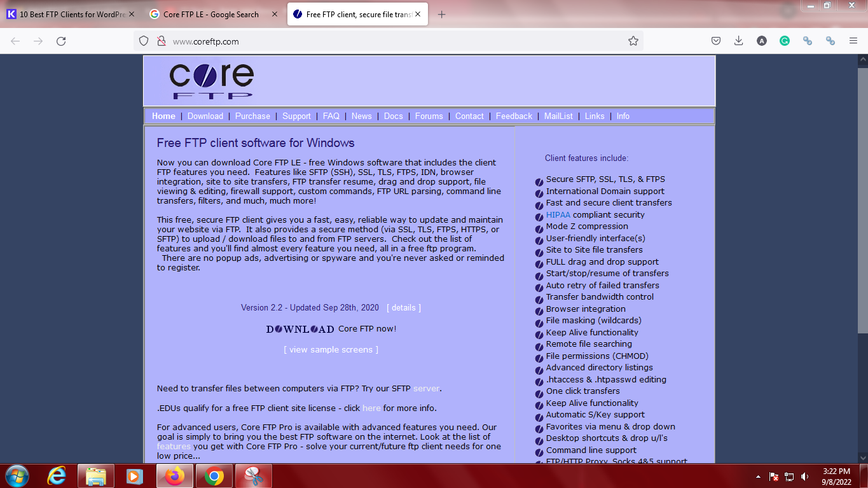Open the Firefox downloads panel

(x=738, y=41)
